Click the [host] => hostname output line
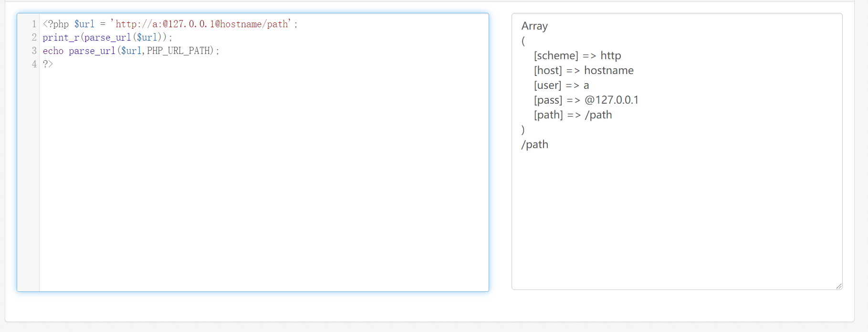This screenshot has height=332, width=868. pos(583,71)
